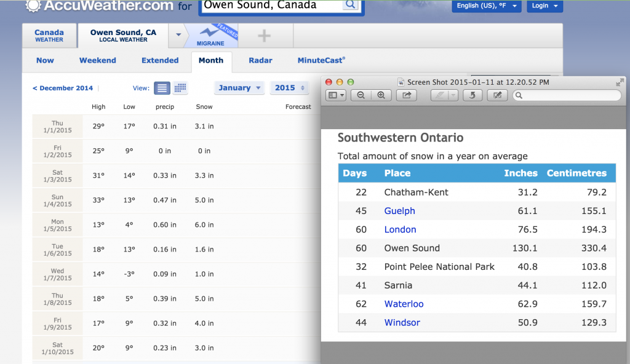Select the Owen Sound Local Weather tab
This screenshot has height=364, width=630.
[123, 36]
